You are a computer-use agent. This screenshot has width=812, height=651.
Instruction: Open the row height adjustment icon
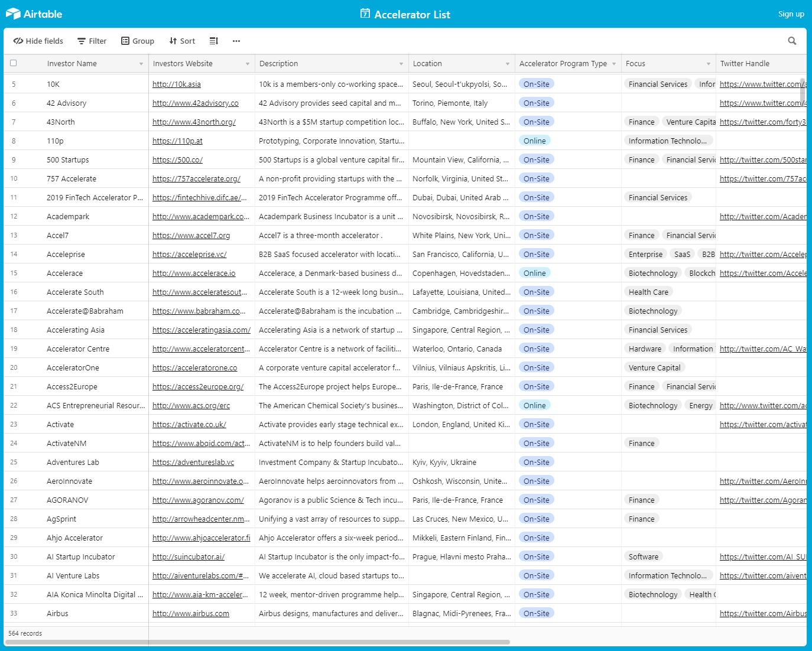click(x=213, y=41)
